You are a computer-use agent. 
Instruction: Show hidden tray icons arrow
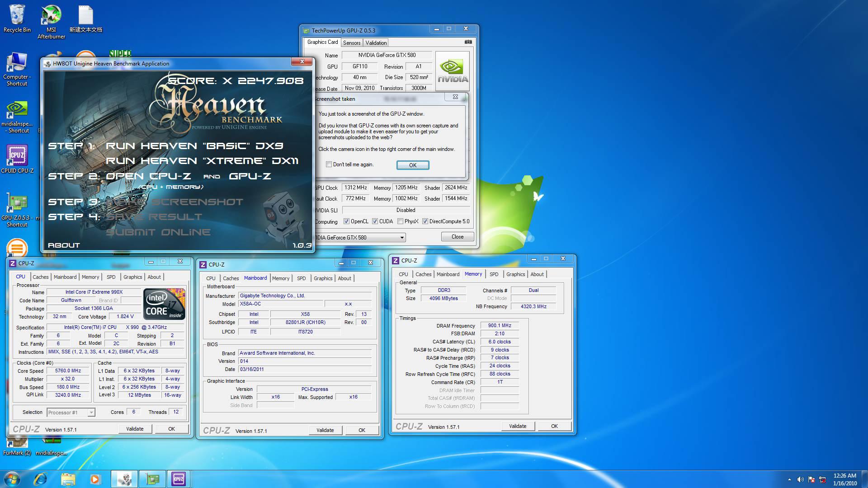point(789,479)
